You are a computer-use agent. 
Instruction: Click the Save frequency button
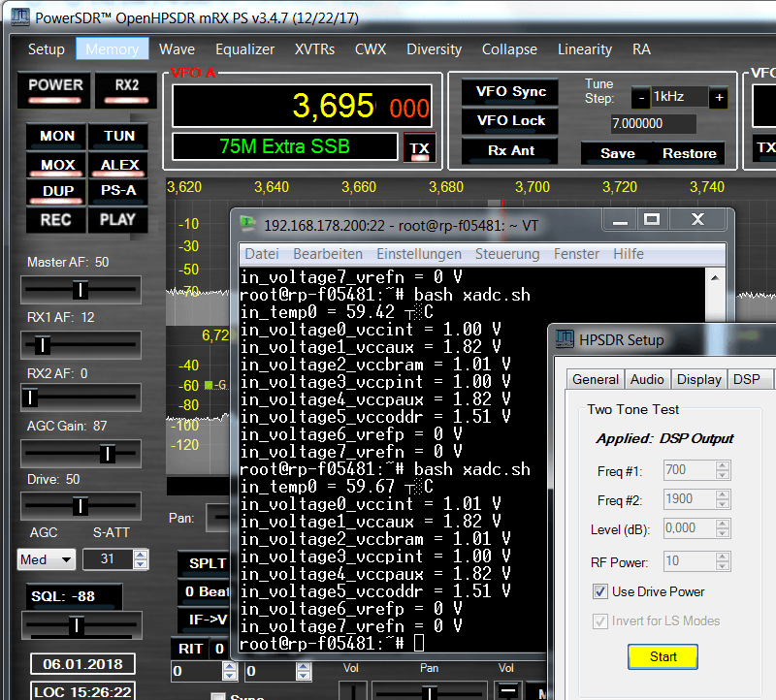(617, 153)
